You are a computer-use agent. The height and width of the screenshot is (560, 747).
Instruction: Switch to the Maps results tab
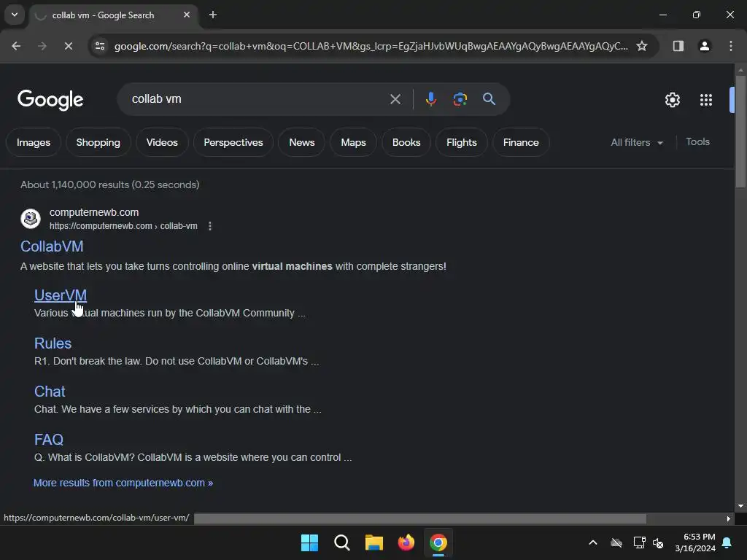click(354, 142)
